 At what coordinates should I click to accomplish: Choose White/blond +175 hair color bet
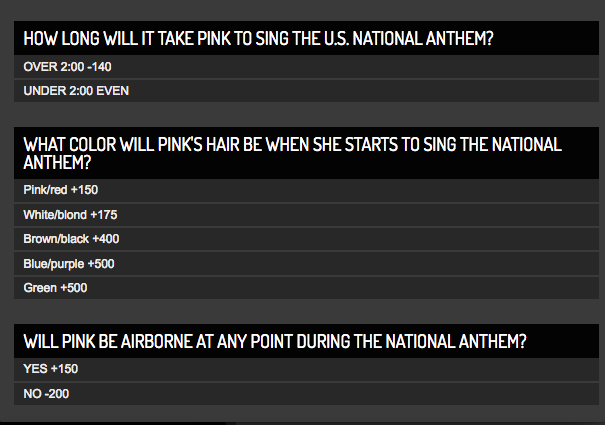click(x=306, y=215)
